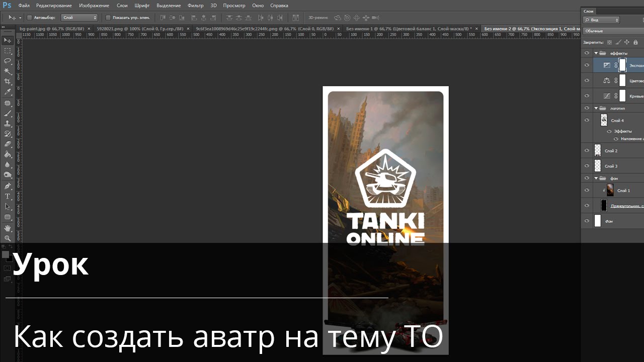Select the Прямоугольник shape layer thumbnail

click(x=604, y=205)
